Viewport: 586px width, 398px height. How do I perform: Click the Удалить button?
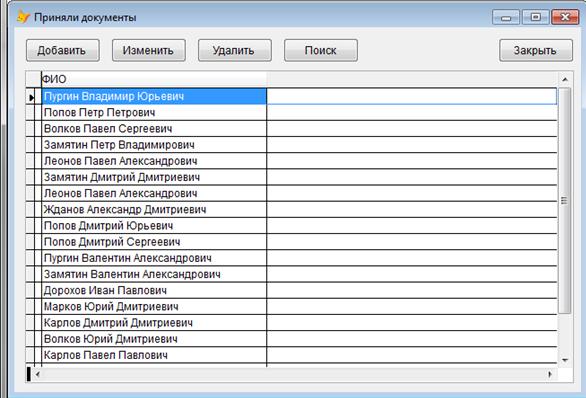tap(235, 50)
